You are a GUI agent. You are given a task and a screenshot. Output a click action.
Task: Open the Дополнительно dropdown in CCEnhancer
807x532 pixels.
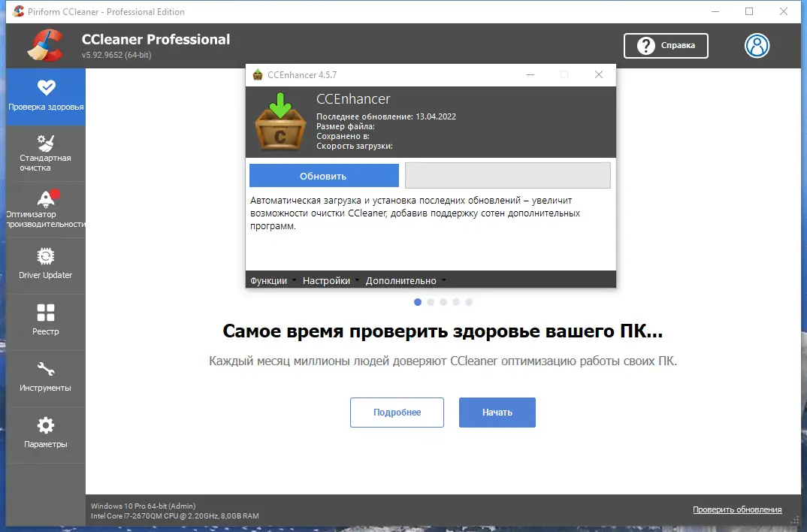(x=400, y=280)
